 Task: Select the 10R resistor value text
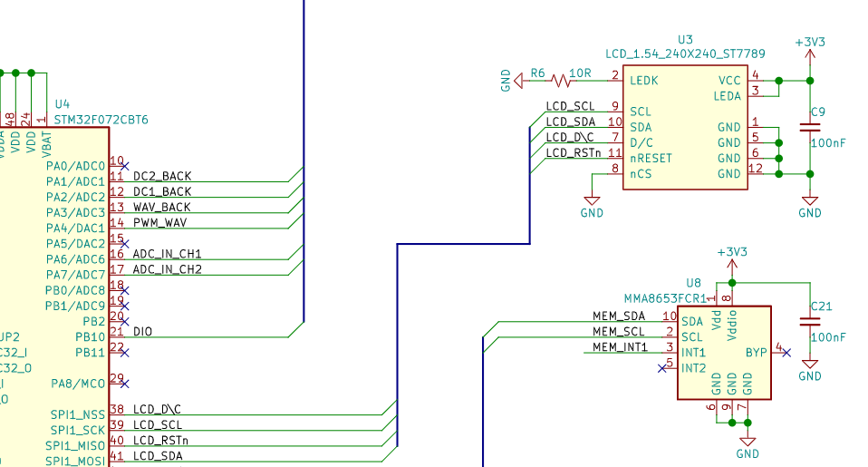click(x=580, y=73)
